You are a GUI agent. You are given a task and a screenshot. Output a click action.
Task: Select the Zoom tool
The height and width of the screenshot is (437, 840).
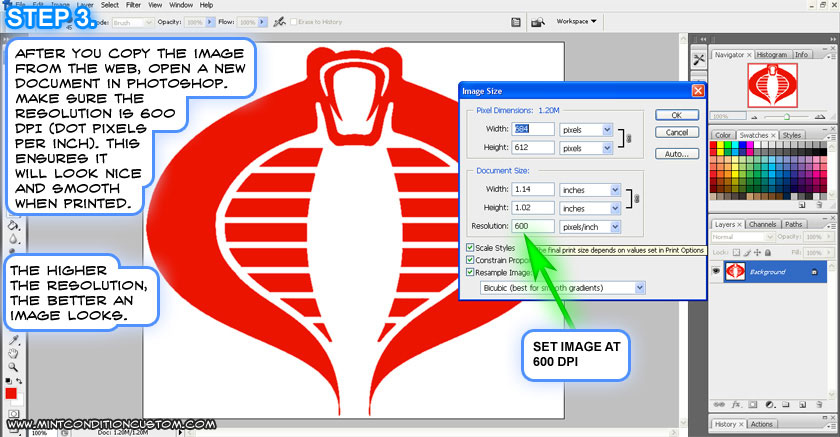(x=13, y=367)
